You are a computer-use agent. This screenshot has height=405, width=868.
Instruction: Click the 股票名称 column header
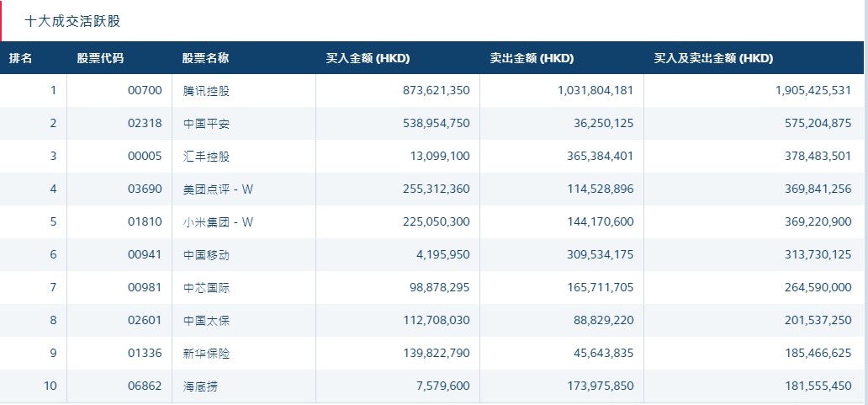(205, 59)
